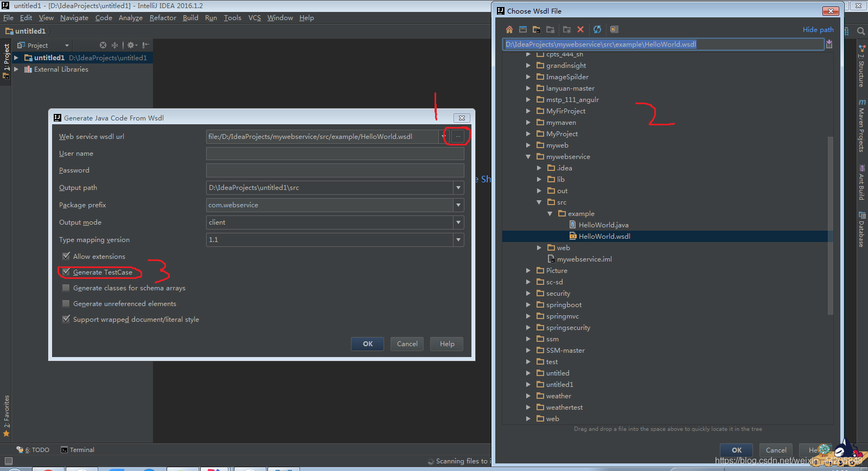868x471 pixels.
Task: Expand the springboot folder
Action: point(528,305)
